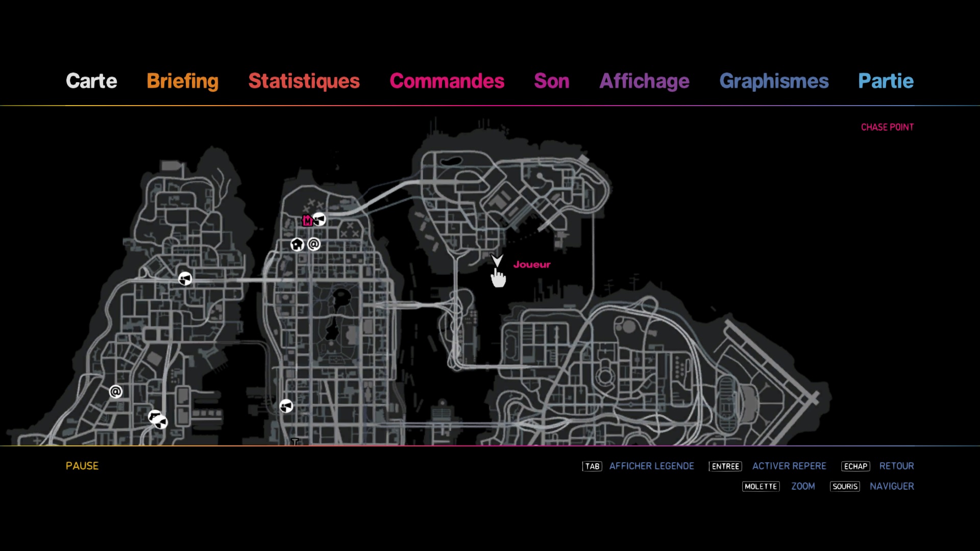Open the Graphismes tab
980x551 pixels.
point(774,82)
